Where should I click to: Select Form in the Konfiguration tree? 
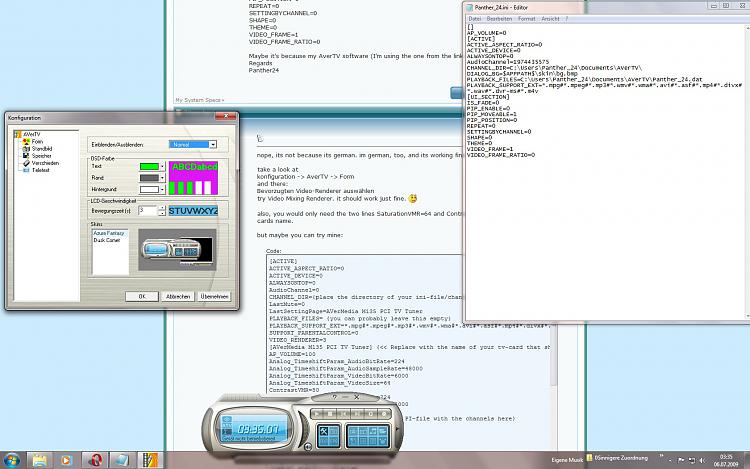click(37, 142)
